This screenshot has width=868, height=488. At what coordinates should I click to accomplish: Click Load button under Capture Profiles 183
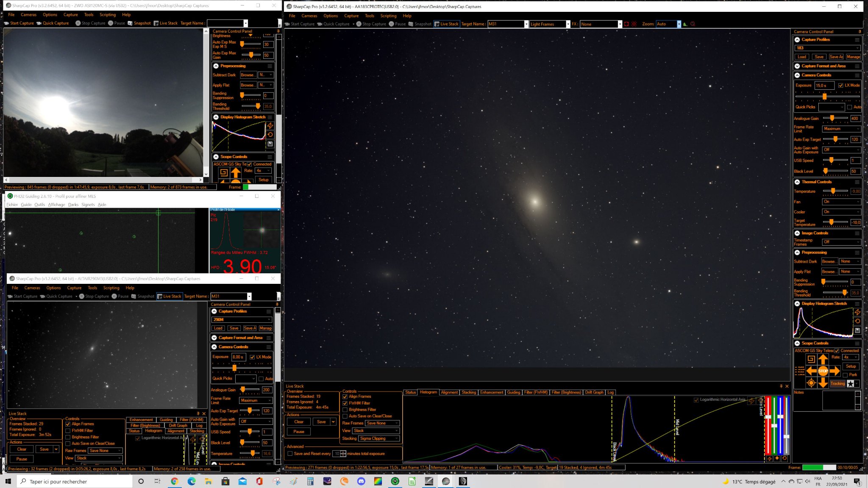coord(802,57)
